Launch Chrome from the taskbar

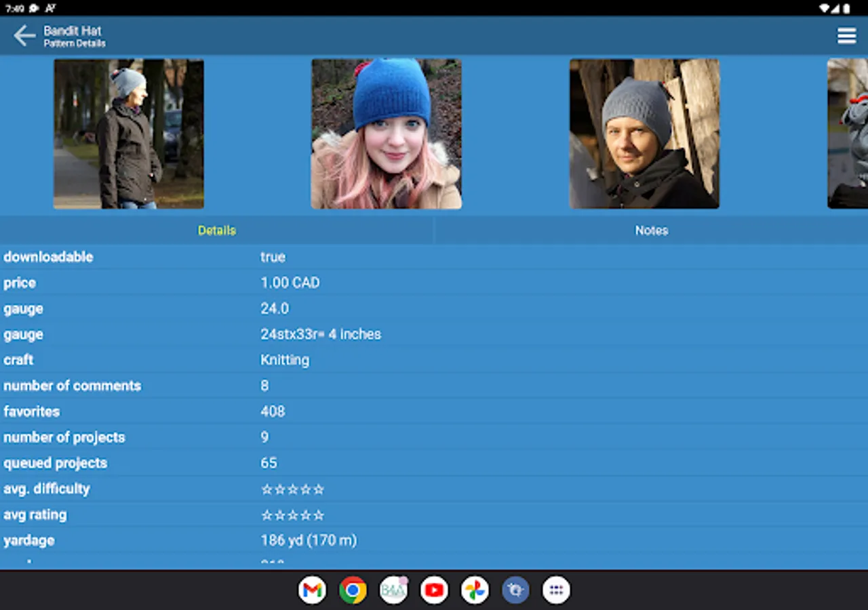(353, 590)
